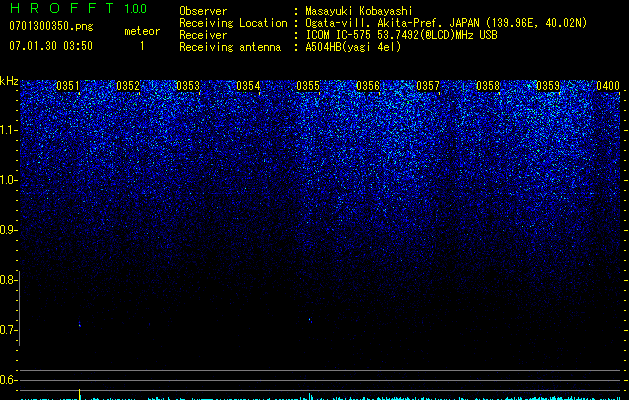Viewport: 629px width, 400px height.
Task: Click the 0351 time marker
Action: tap(68, 86)
